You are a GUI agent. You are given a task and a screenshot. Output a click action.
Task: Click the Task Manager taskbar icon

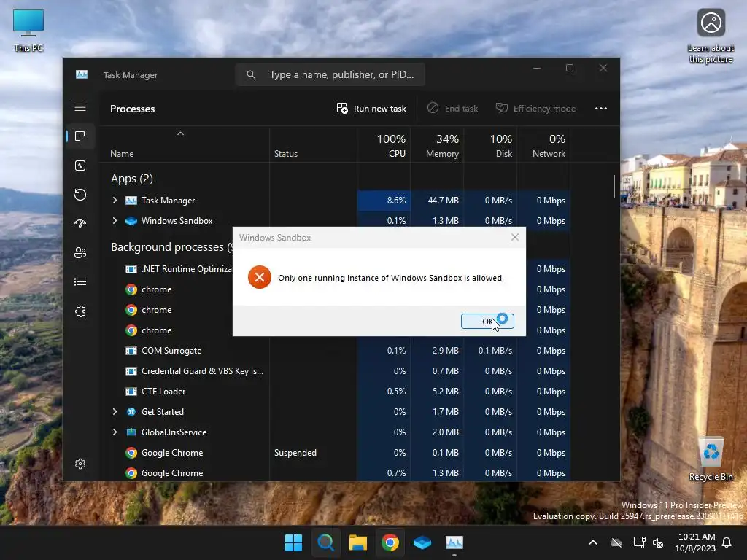click(454, 542)
